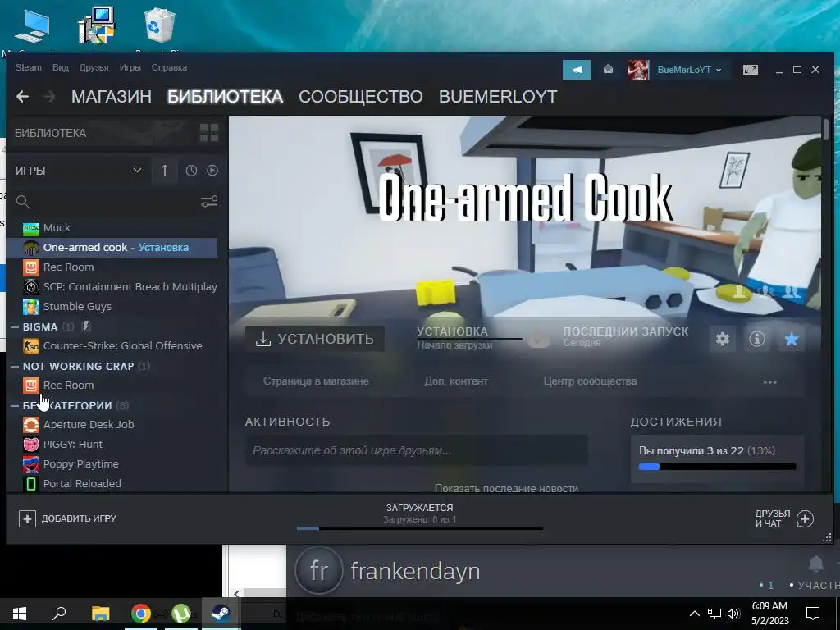
Task: Click the activity post text field
Action: point(417,450)
